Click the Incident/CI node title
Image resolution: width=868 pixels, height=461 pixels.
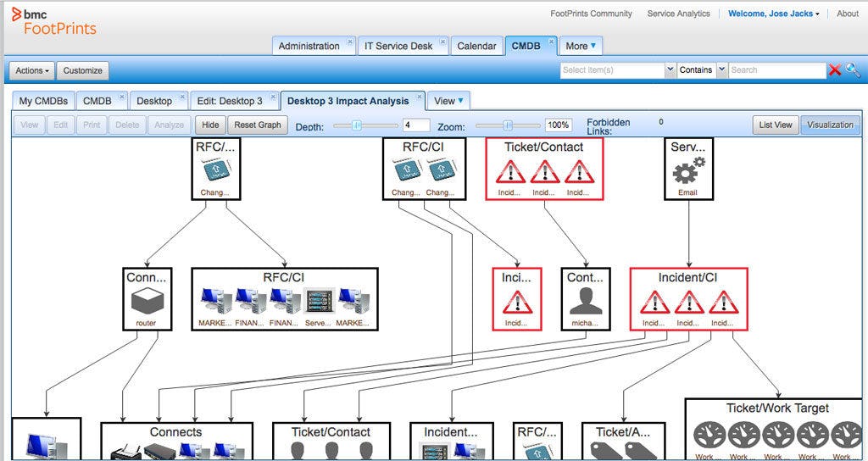(687, 277)
